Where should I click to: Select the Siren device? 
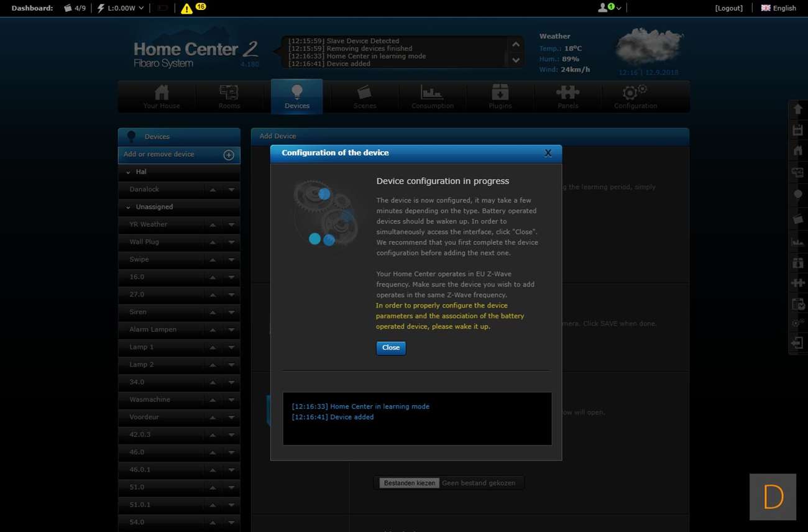138,312
